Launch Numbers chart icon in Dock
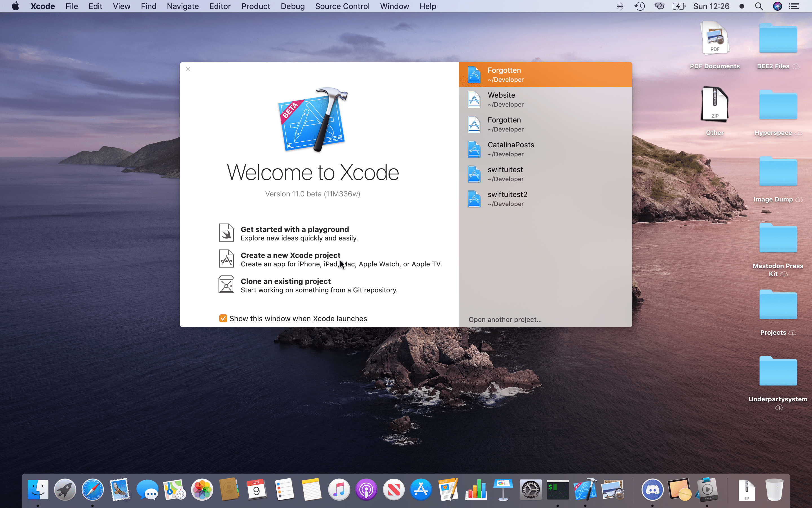The width and height of the screenshot is (812, 508). coord(476,489)
